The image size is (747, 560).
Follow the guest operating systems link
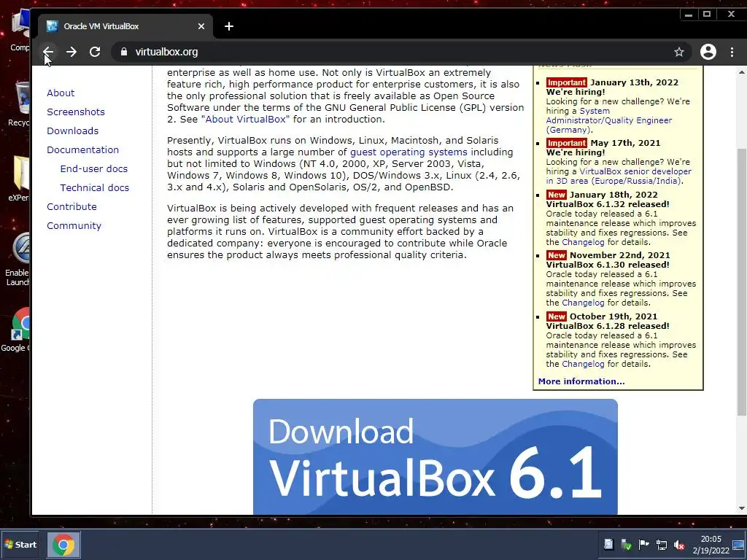pos(409,152)
